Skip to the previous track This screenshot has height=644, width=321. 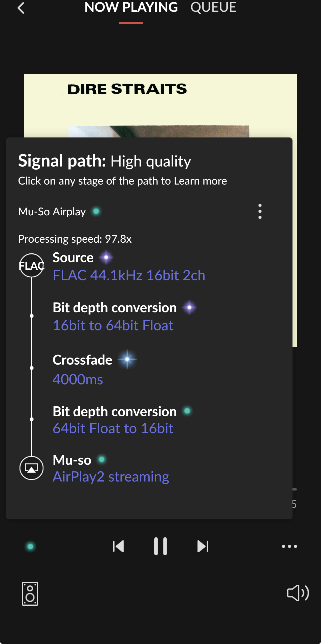coord(118,546)
